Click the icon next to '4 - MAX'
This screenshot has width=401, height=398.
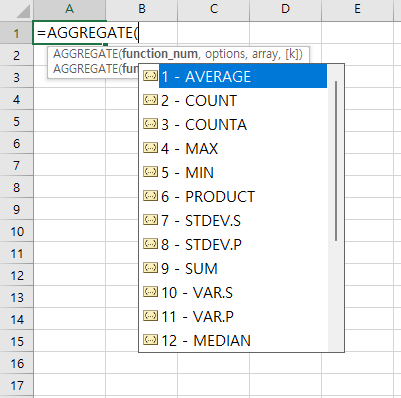(150, 148)
